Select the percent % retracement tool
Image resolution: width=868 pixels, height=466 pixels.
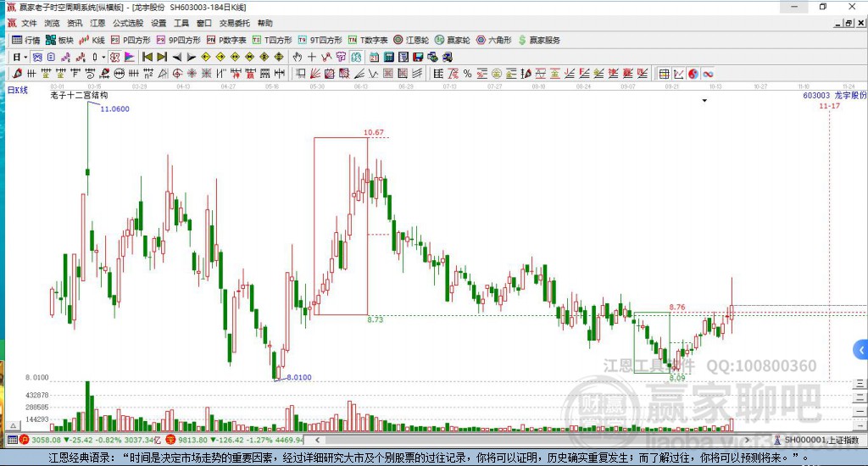(x=468, y=74)
